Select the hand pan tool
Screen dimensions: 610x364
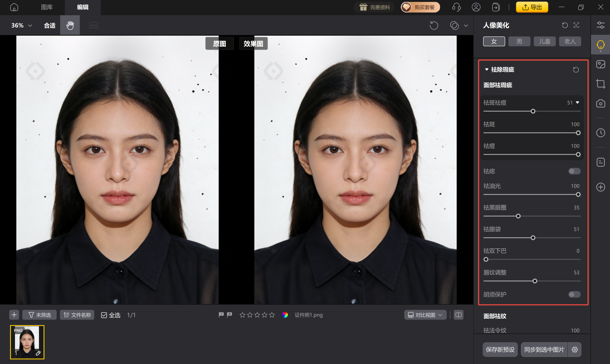(x=70, y=25)
